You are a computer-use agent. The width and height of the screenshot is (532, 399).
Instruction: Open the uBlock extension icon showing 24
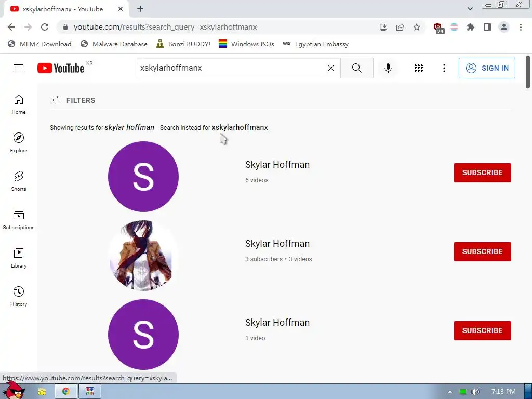[438, 28]
